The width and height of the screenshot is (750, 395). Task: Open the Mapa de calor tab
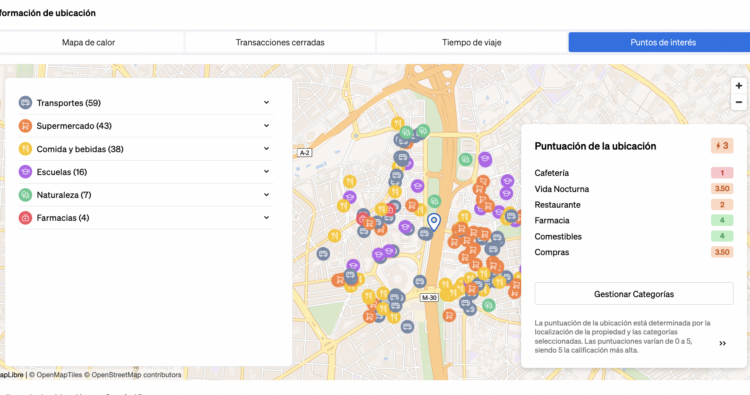(88, 42)
